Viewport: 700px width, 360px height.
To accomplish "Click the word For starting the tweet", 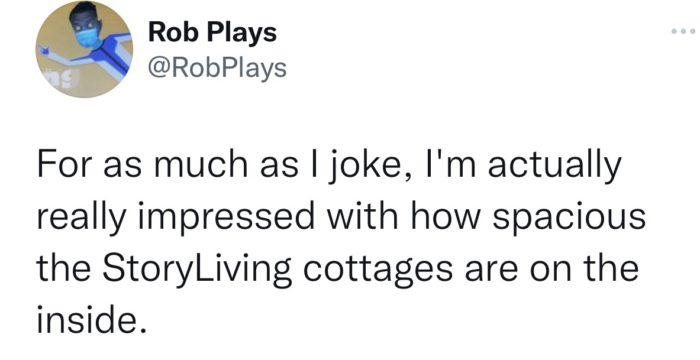I will (65, 164).
